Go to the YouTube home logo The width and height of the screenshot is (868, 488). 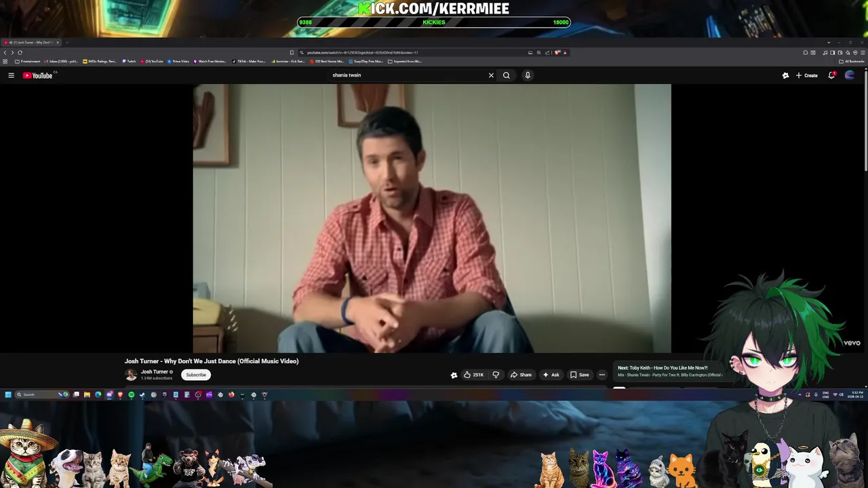pos(38,75)
